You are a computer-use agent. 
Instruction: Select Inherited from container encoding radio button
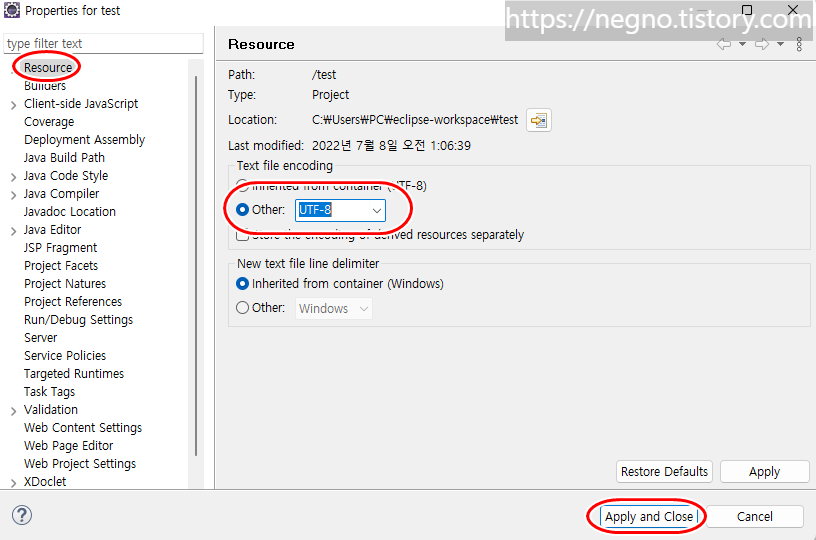[x=243, y=186]
